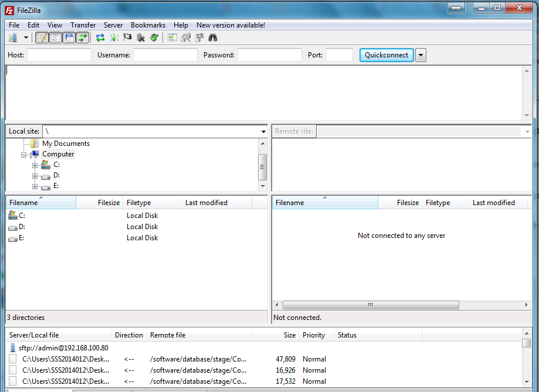This screenshot has height=392, width=539.
Task: Open the Edit menu
Action: click(33, 25)
